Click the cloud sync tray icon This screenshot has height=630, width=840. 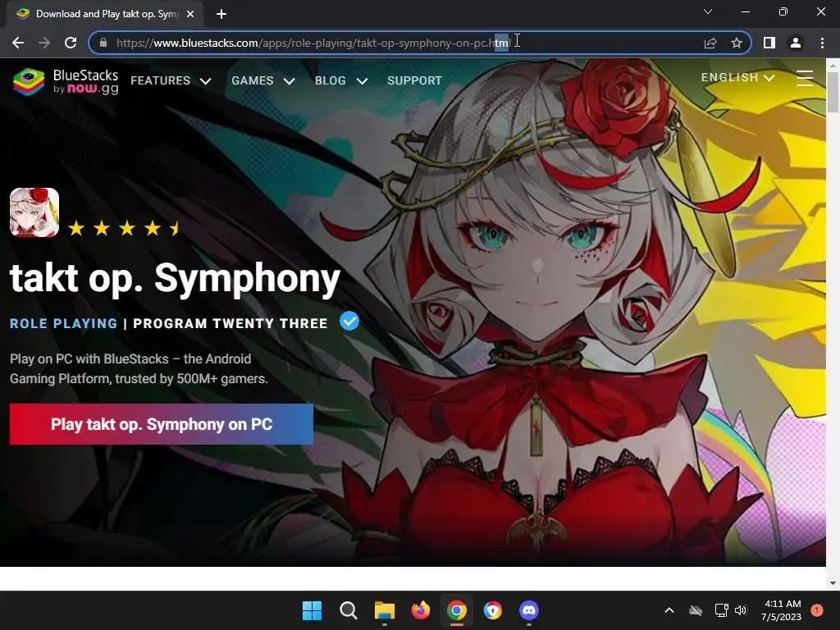pos(696,610)
